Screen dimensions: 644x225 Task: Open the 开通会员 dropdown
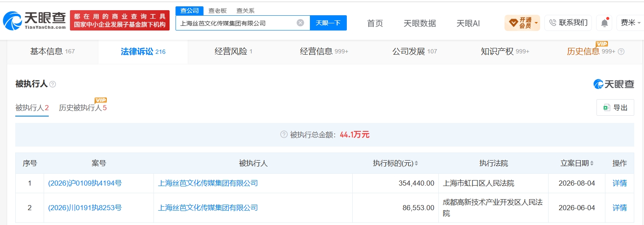coord(522,23)
